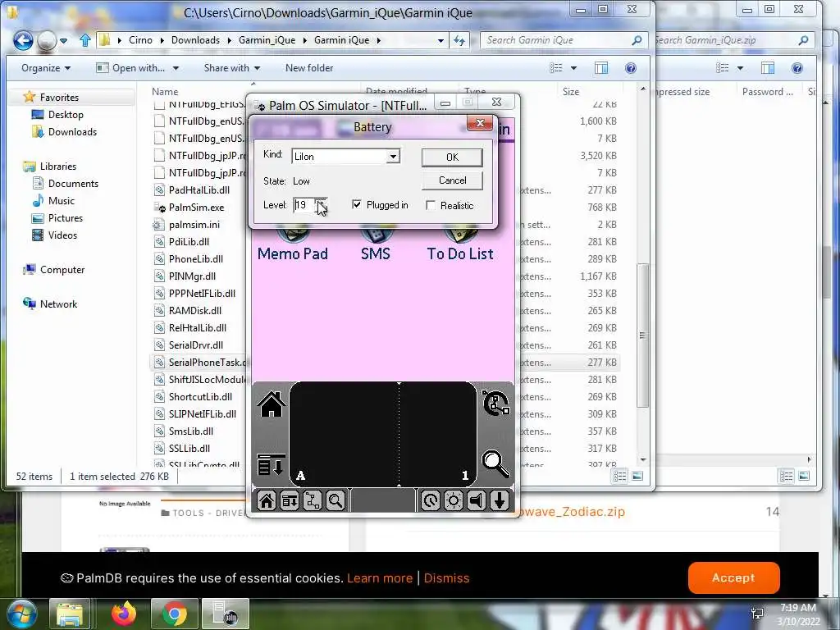The height and width of the screenshot is (630, 840).
Task: Open Downloads under Favorites
Action: click(72, 132)
